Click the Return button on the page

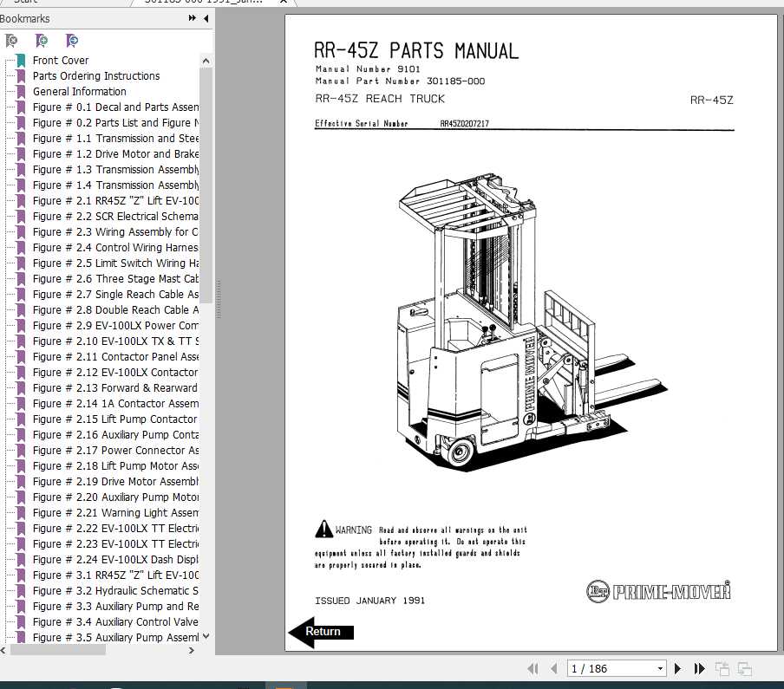point(324,632)
